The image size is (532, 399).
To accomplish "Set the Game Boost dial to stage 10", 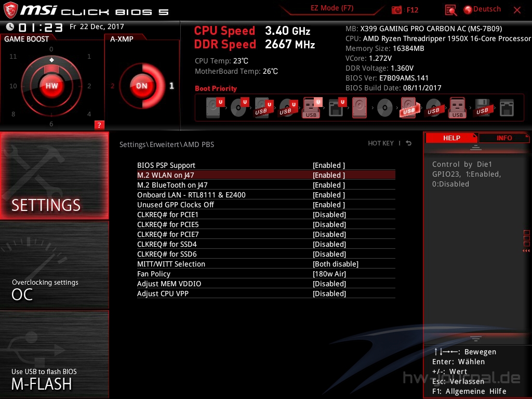I will pos(13,86).
